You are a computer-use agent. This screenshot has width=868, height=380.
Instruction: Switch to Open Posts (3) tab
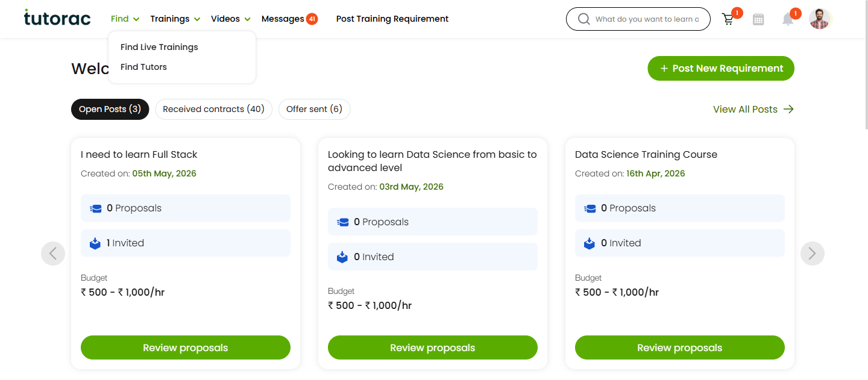click(x=110, y=109)
